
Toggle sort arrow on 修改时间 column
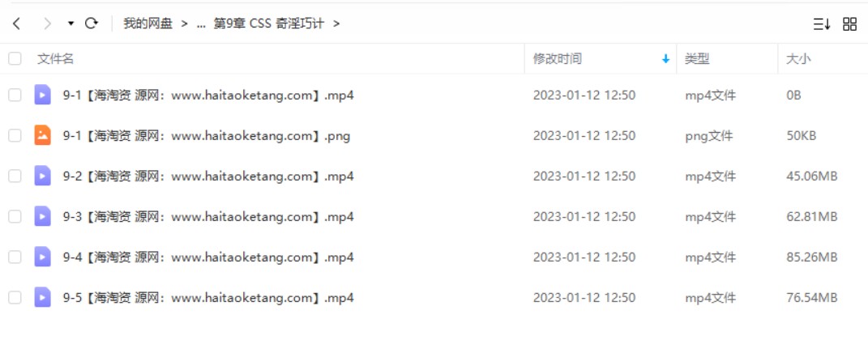click(666, 59)
